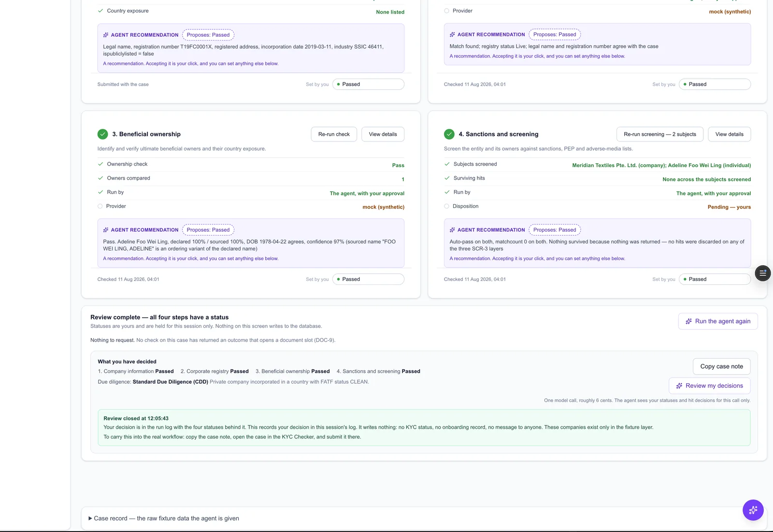Image resolution: width=773 pixels, height=532 pixels.
Task: Click the Copy case note button
Action: click(722, 366)
